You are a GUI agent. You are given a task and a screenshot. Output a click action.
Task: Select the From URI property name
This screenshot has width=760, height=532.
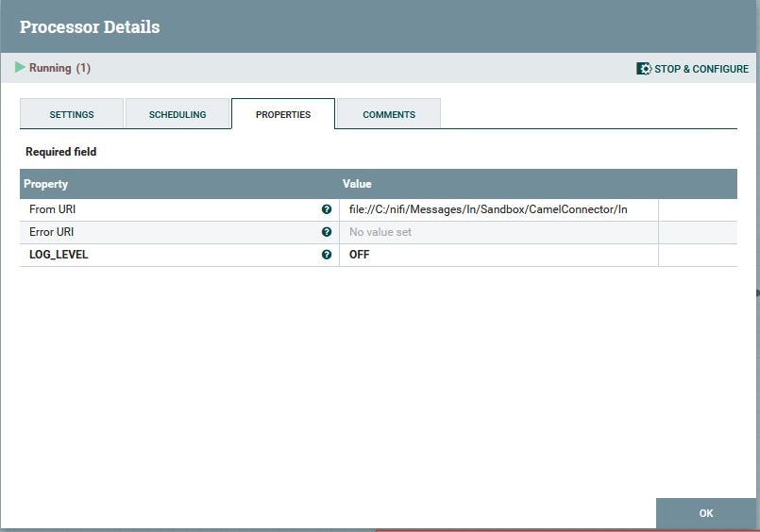click(52, 209)
